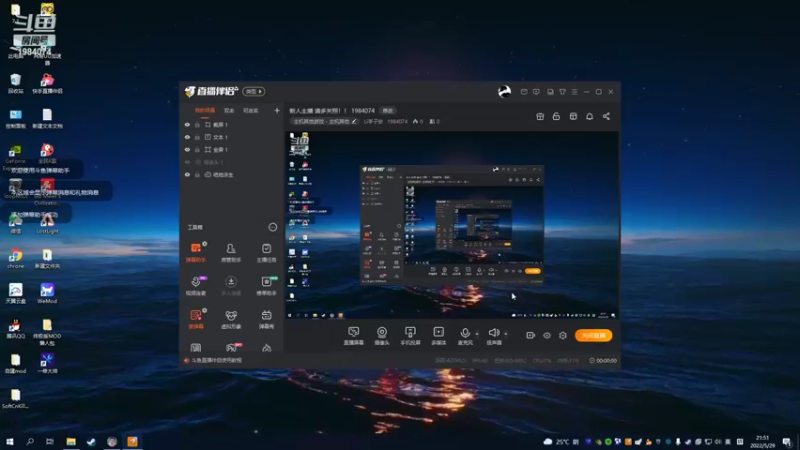
Task: Open the three-line menu in title bar
Action: point(574,92)
